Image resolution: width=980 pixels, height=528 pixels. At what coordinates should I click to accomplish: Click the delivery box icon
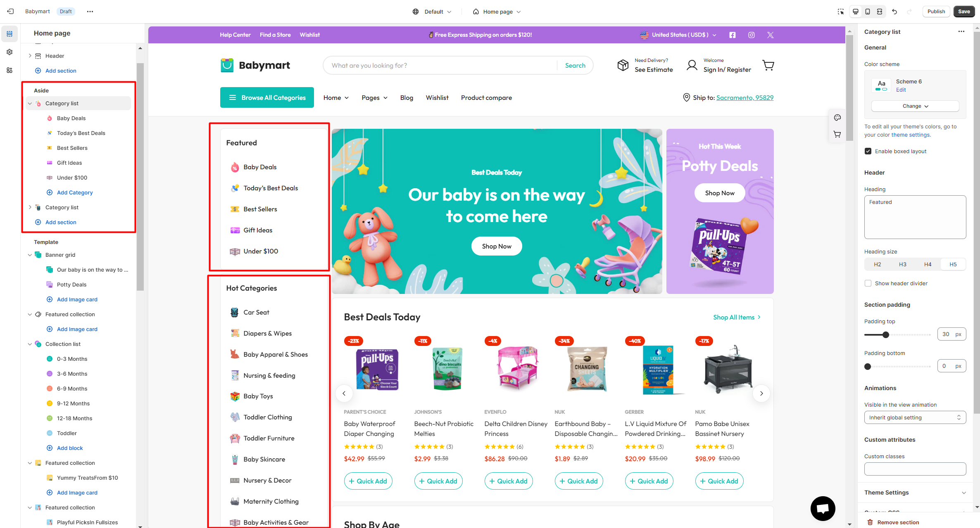[x=623, y=65]
